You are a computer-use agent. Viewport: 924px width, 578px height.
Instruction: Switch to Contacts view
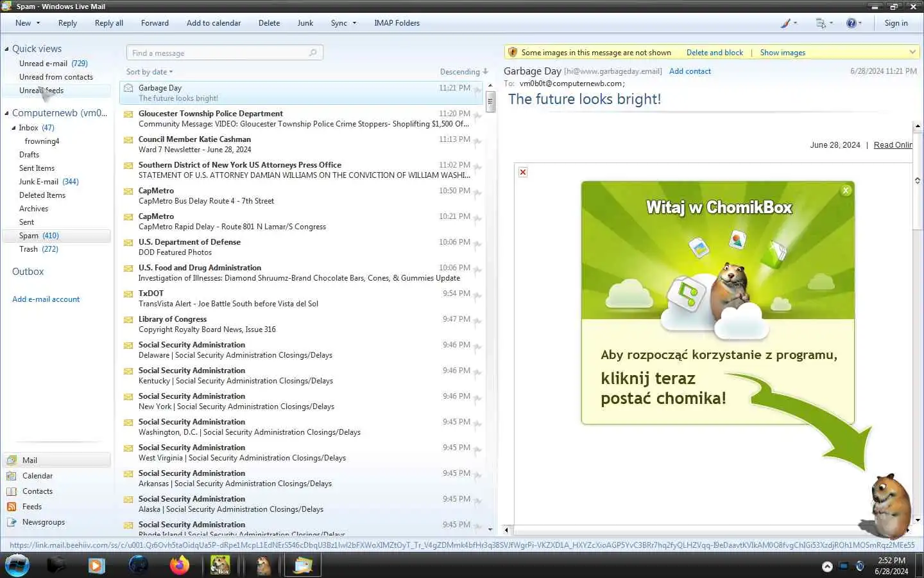pos(56,491)
